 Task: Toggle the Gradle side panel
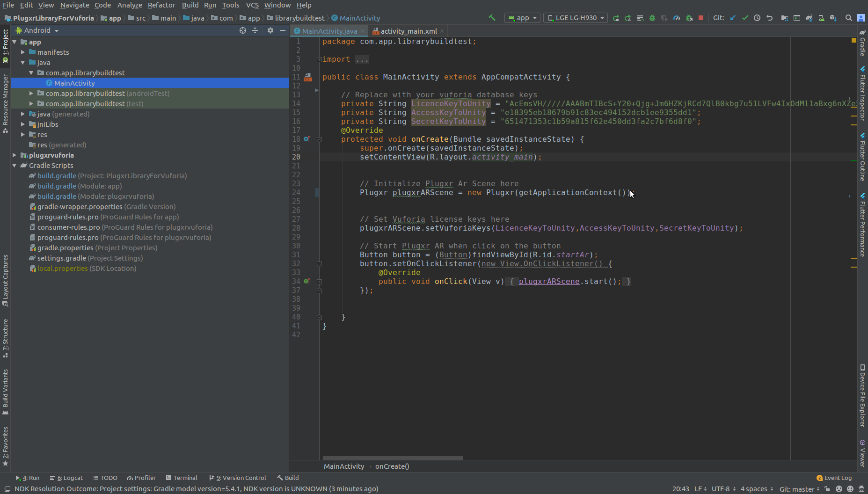coord(862,43)
